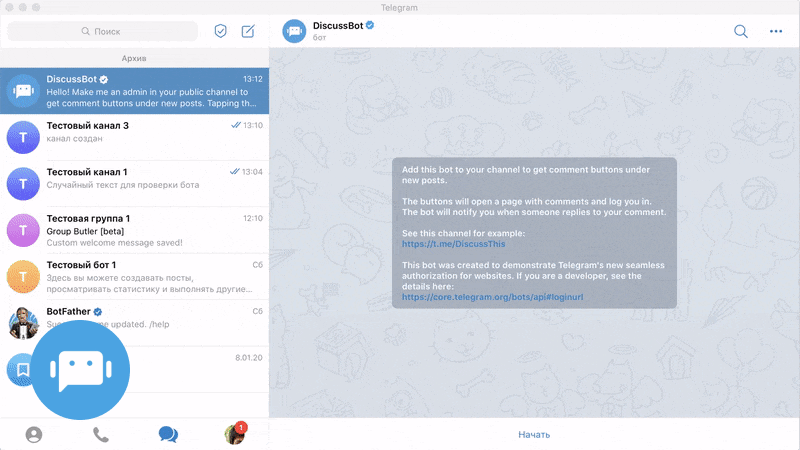The width and height of the screenshot is (800, 450).
Task: Click the read checkmarks on Тестовый канал 3
Action: point(235,125)
